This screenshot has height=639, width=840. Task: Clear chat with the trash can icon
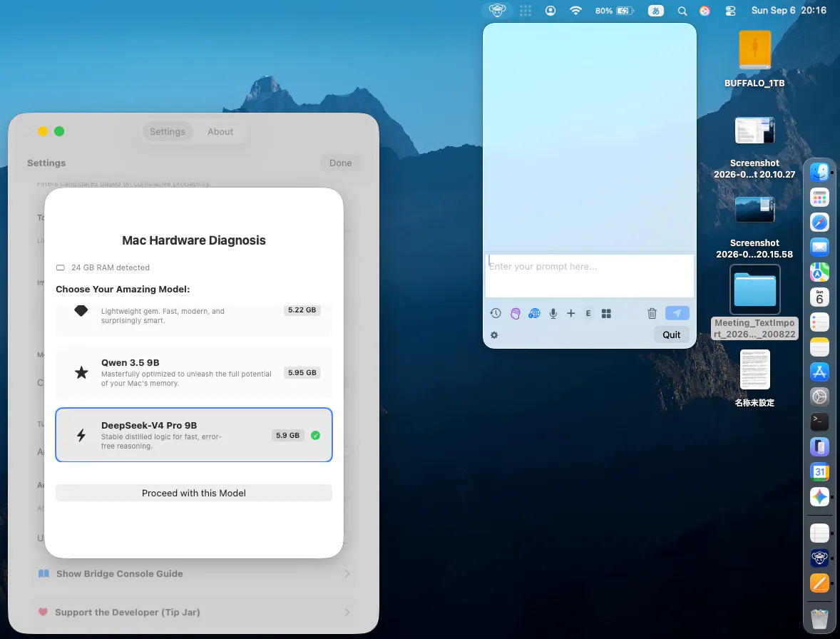[x=652, y=313]
